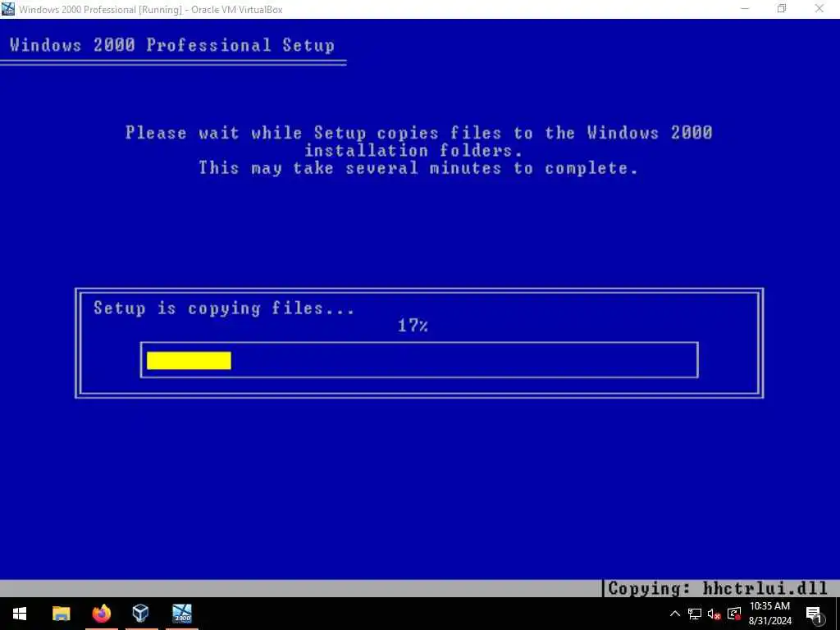Switch to Windows 2000 VM taskbar icon

coord(181,614)
